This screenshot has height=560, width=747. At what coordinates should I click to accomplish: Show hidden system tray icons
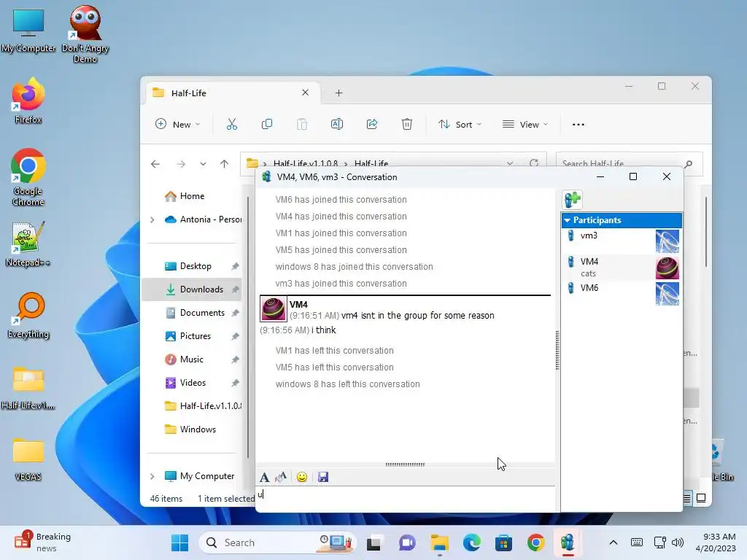click(613, 542)
